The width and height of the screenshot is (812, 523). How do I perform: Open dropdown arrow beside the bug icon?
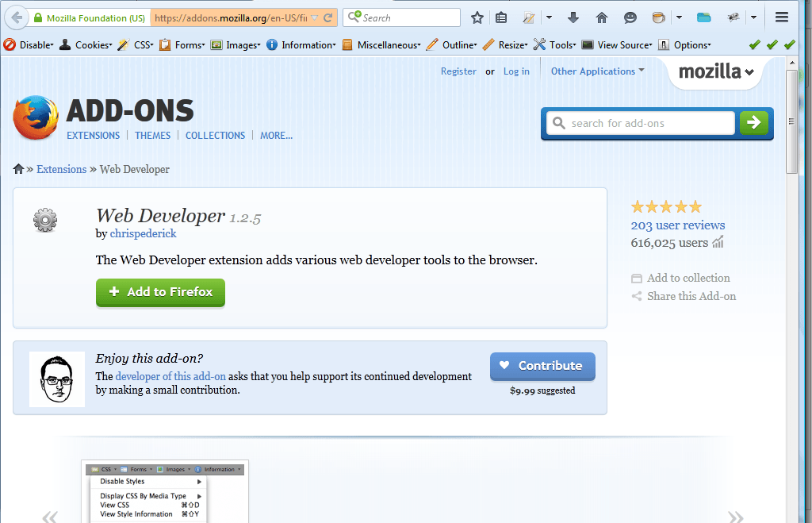coord(753,17)
